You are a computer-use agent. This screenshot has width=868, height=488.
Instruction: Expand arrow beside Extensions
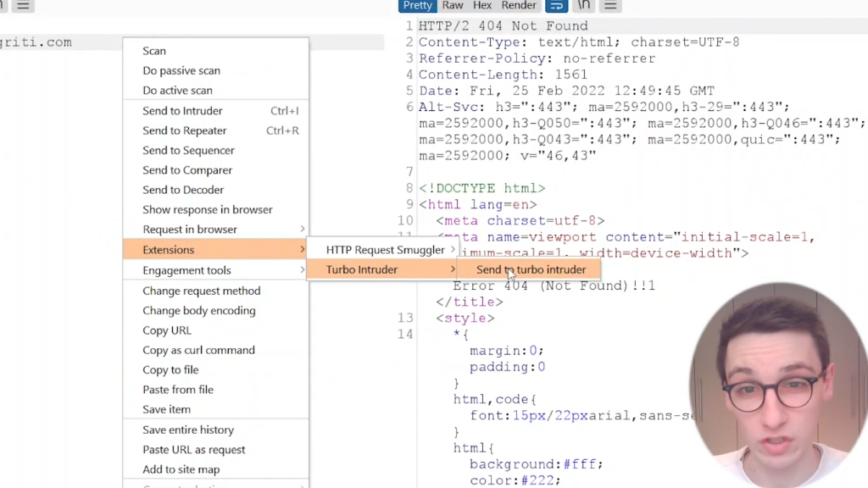pos(303,250)
